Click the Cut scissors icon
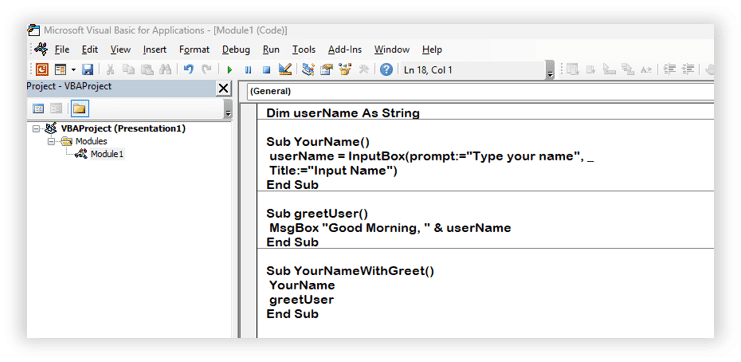This screenshot has height=362, width=741. point(110,70)
